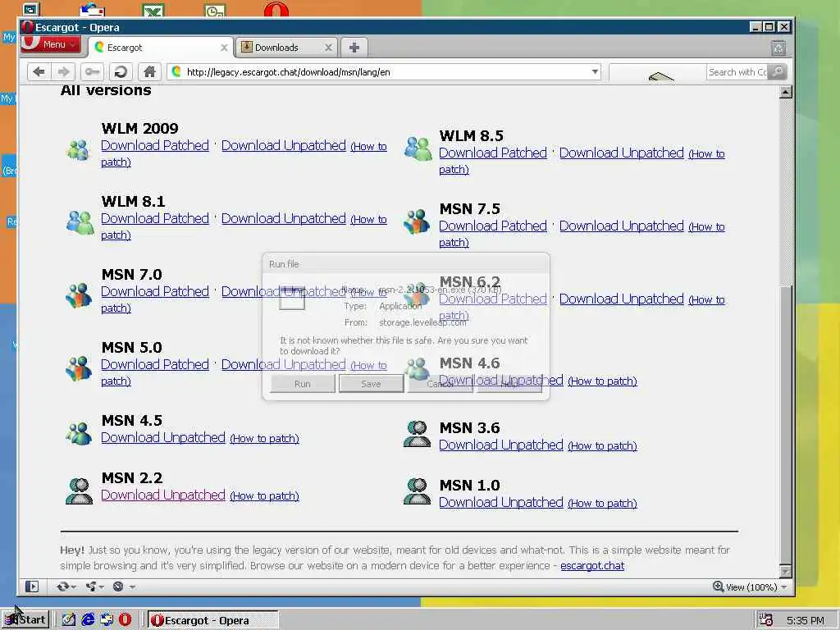The width and height of the screenshot is (840, 630).
Task: Switch to the Downloads tab
Action: click(x=286, y=47)
